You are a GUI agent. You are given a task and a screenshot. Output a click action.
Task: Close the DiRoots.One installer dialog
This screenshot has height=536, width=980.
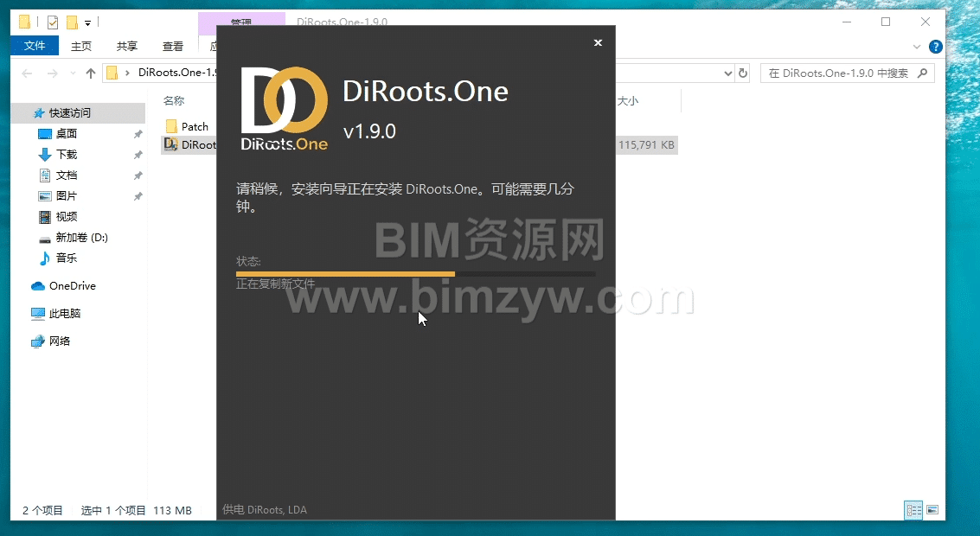pyautogui.click(x=599, y=42)
